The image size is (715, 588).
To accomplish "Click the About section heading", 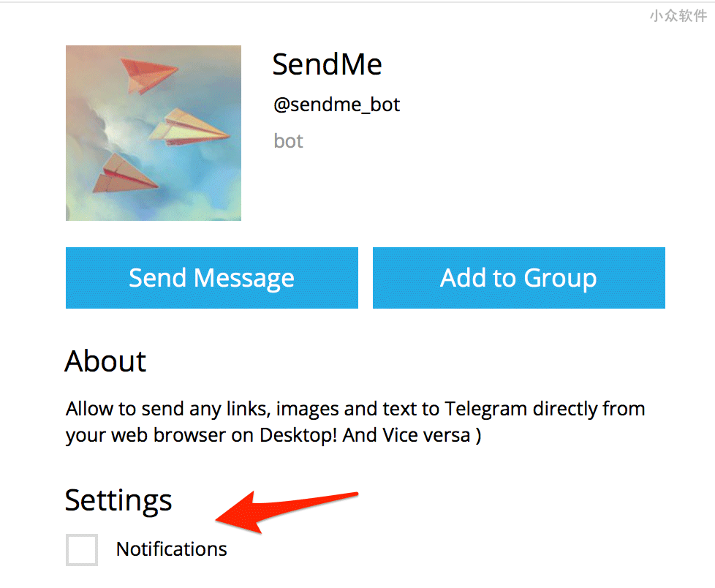I will coord(105,361).
